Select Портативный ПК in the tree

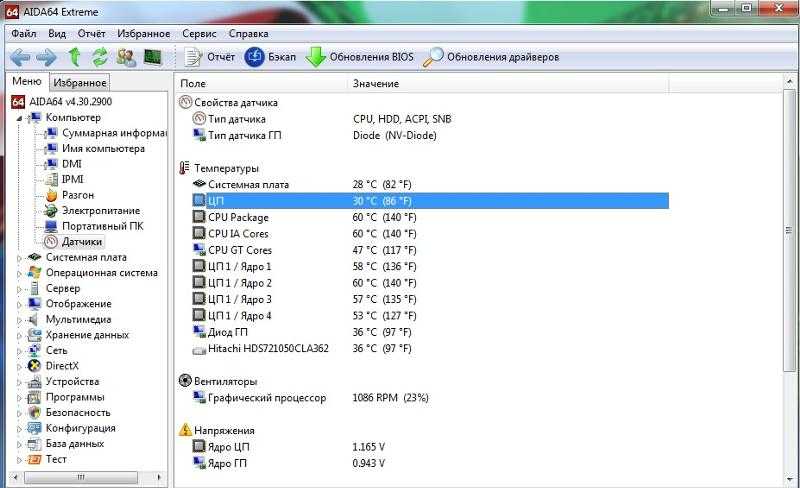[x=103, y=226]
